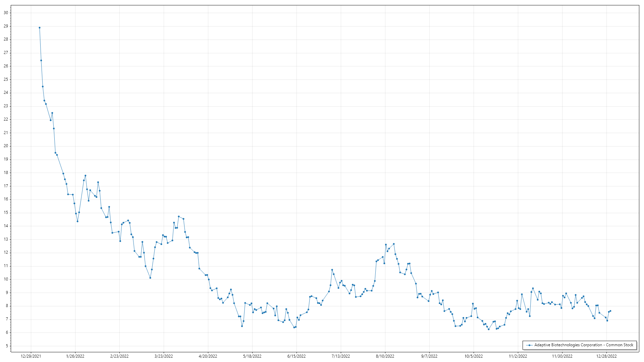Screen dimensions: 644x362
Task: Select the 10/5/2022 x-axis label
Action: click(x=474, y=356)
